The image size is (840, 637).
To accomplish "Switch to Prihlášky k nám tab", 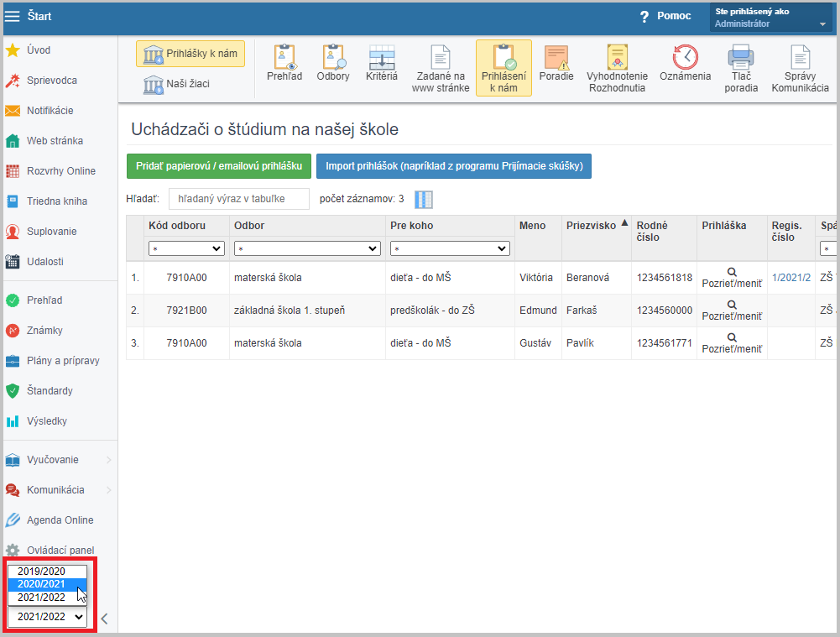I will point(190,54).
